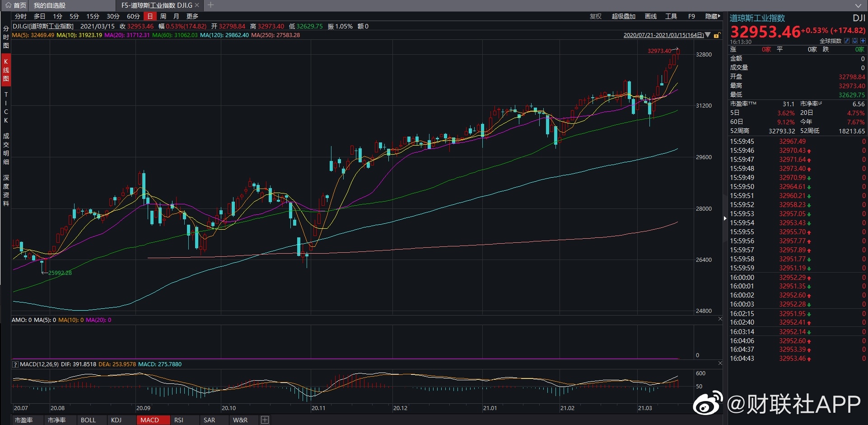Select the 5分 five-minute period
Image resolution: width=868 pixels, height=425 pixels.
click(x=74, y=16)
